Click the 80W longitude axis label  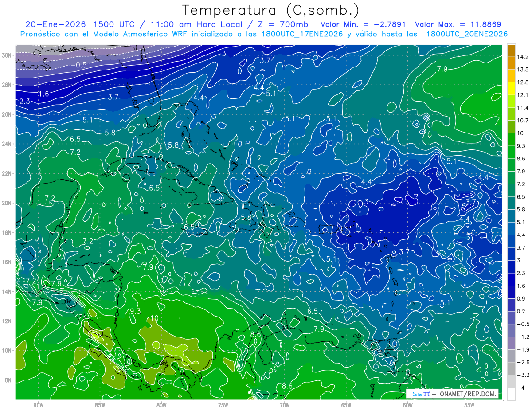(x=161, y=406)
